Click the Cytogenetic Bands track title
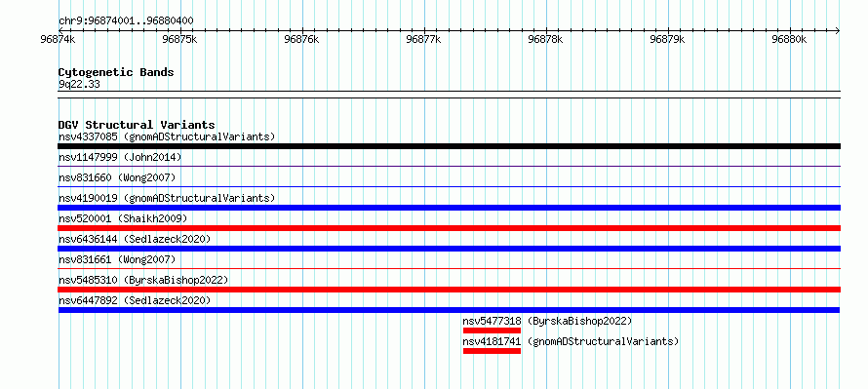The width and height of the screenshot is (868, 389). [x=116, y=72]
